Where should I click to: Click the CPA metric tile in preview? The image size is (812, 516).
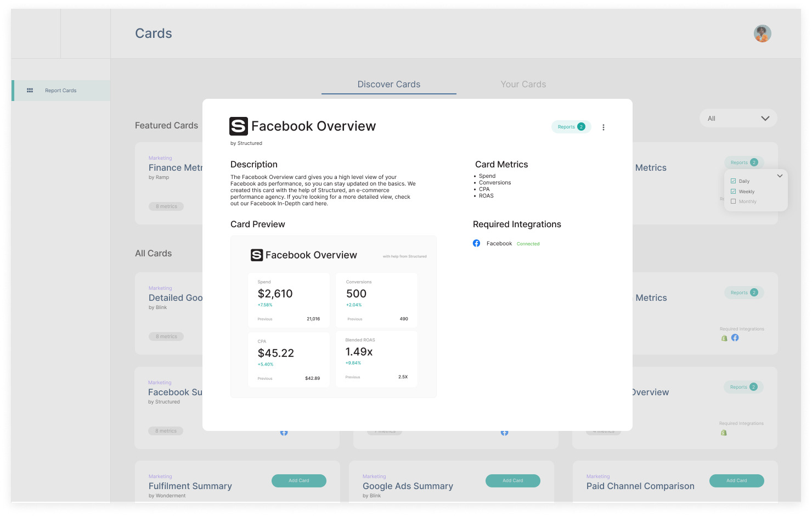click(x=289, y=360)
